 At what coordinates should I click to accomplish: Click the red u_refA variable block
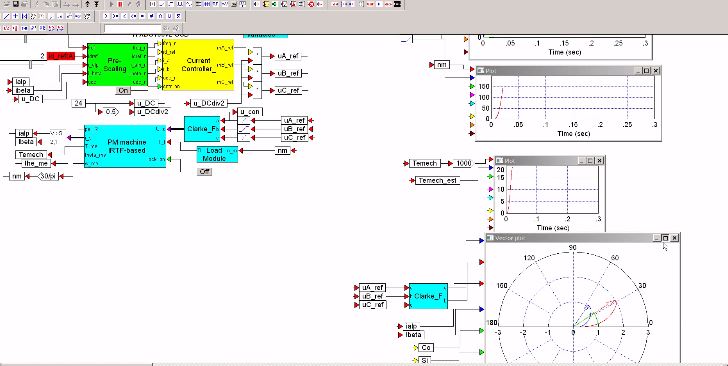coord(60,56)
